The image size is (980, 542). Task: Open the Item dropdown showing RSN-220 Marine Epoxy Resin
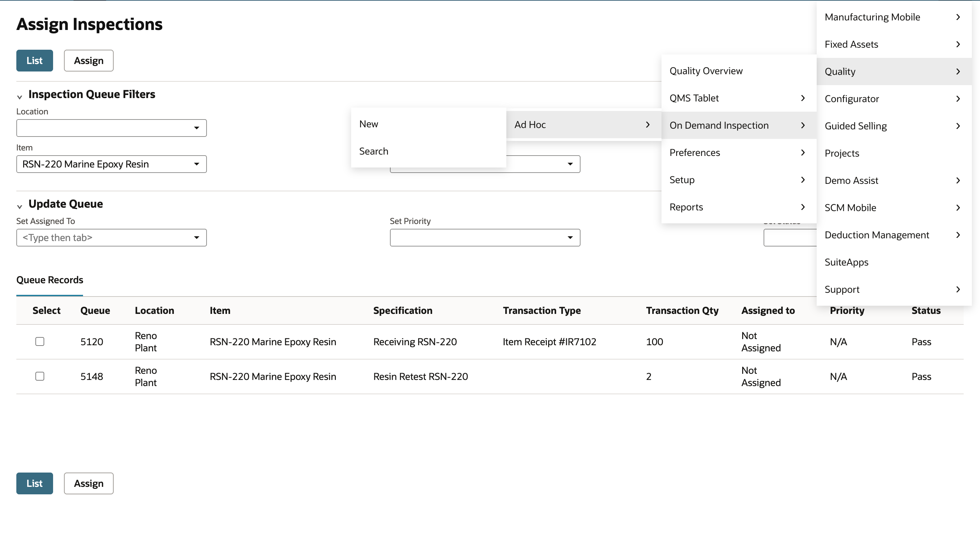coord(112,164)
